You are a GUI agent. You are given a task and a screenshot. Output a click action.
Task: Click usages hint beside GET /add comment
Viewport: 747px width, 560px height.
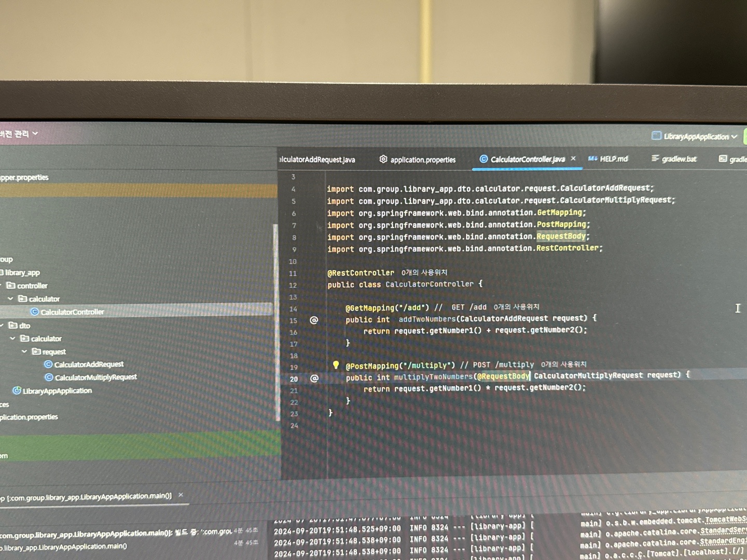click(516, 307)
